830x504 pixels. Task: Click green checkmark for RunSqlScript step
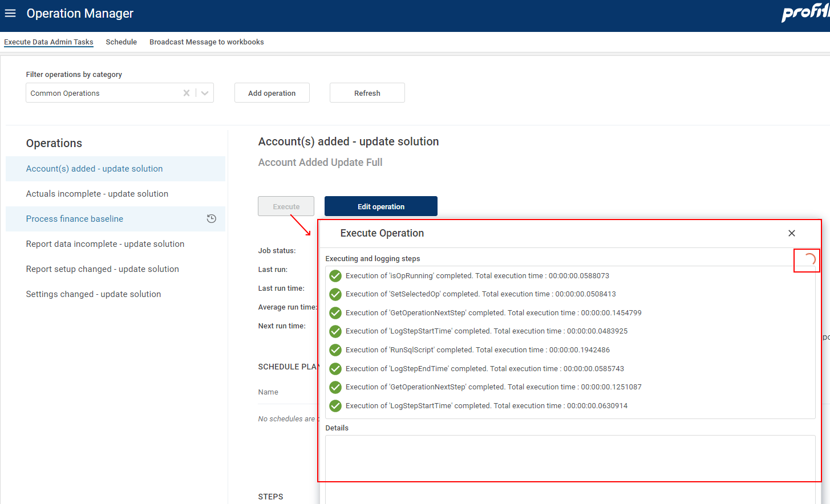pos(335,350)
